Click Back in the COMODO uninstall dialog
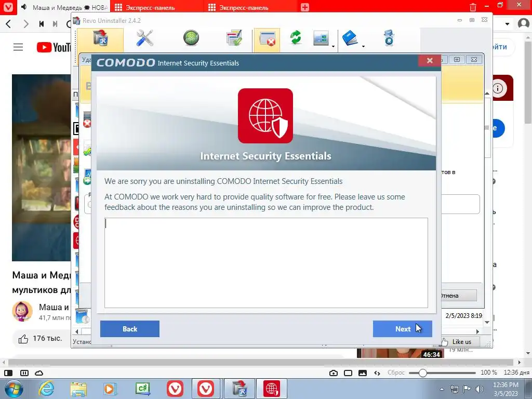This screenshot has height=399, width=532. (129, 329)
